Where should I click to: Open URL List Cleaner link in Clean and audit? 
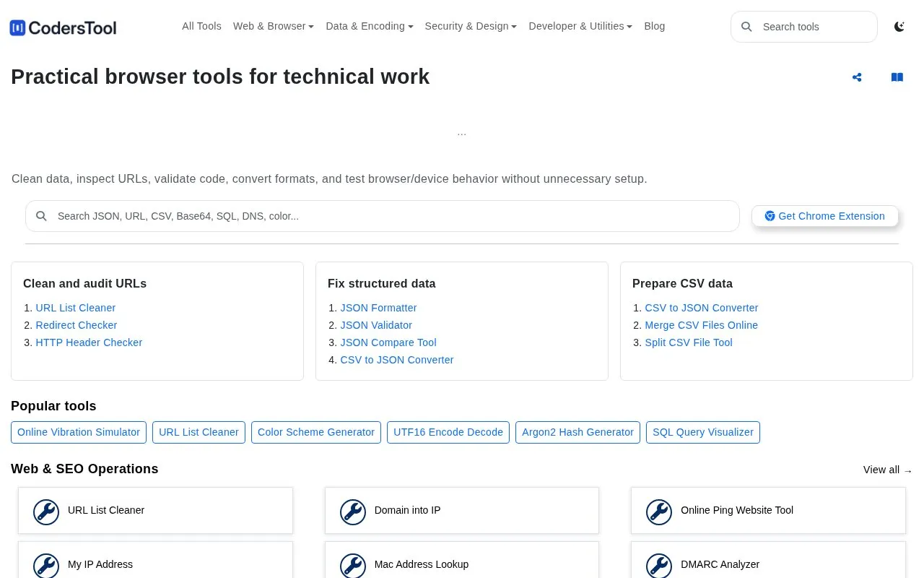point(76,308)
